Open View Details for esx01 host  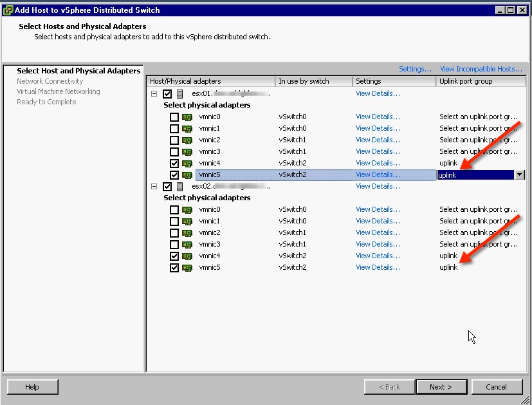click(378, 94)
